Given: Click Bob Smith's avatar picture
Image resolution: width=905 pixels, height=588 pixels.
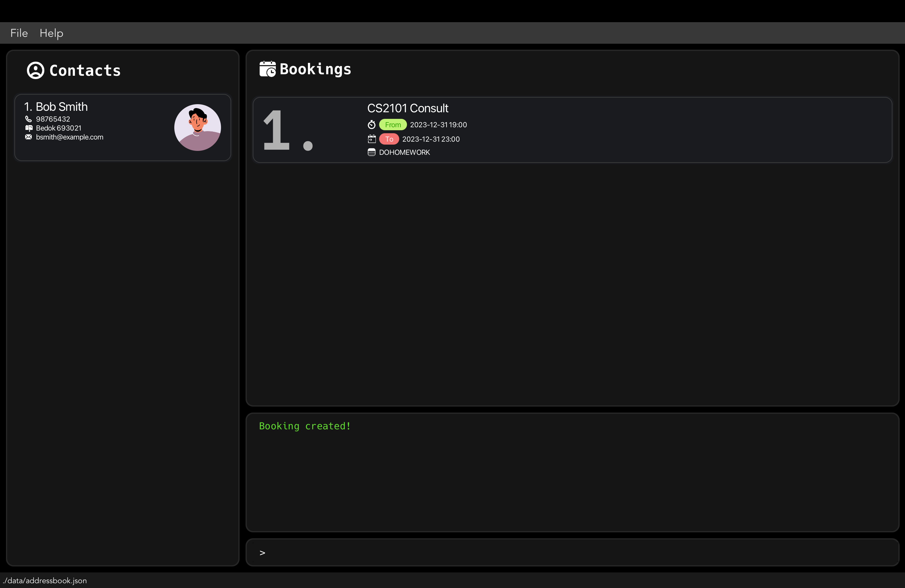Looking at the screenshot, I should pos(197,127).
